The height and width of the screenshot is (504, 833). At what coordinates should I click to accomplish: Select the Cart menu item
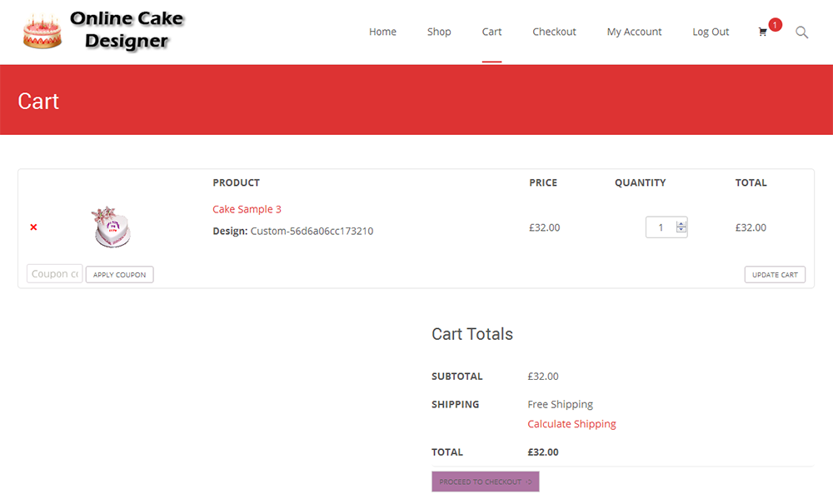[x=491, y=32]
